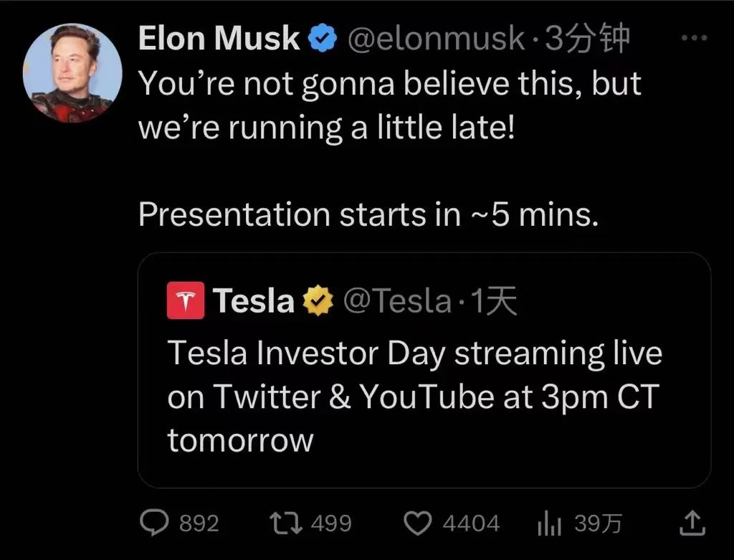734x560 pixels.
Task: Click Elon Musk's blue verified badge
Action: tap(323, 40)
